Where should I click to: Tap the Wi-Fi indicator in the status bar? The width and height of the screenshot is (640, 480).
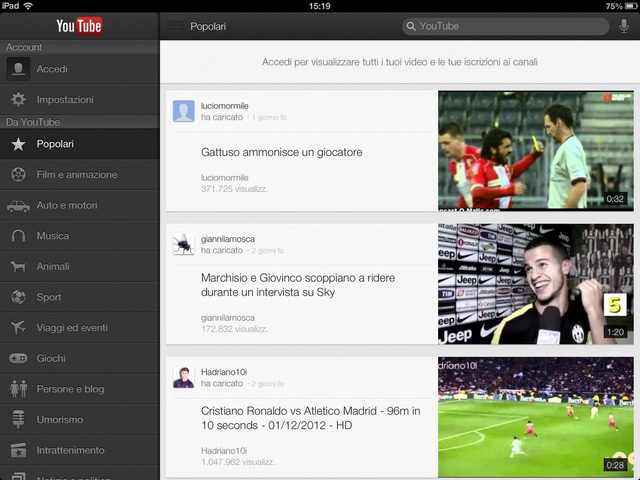tap(28, 6)
